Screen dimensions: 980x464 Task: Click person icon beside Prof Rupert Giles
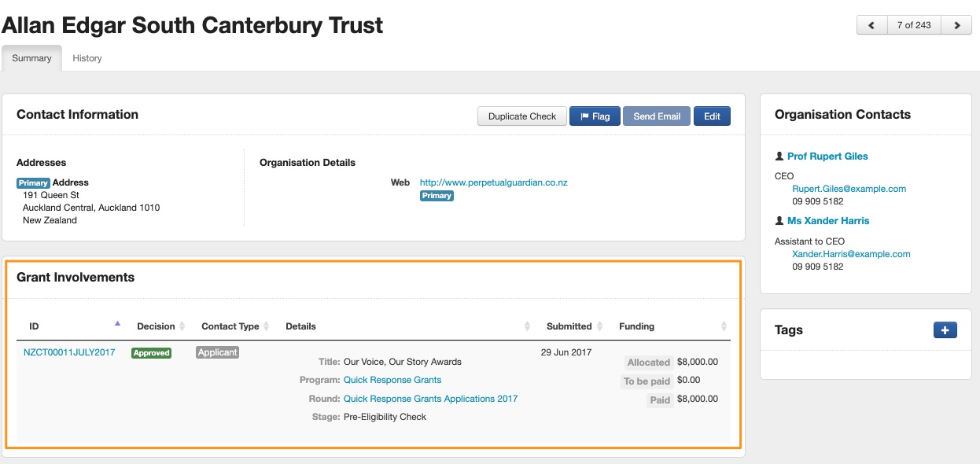(779, 157)
